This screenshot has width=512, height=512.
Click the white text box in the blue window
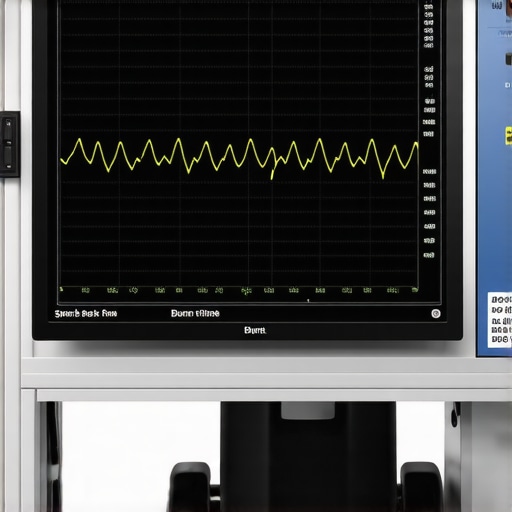pos(500,320)
